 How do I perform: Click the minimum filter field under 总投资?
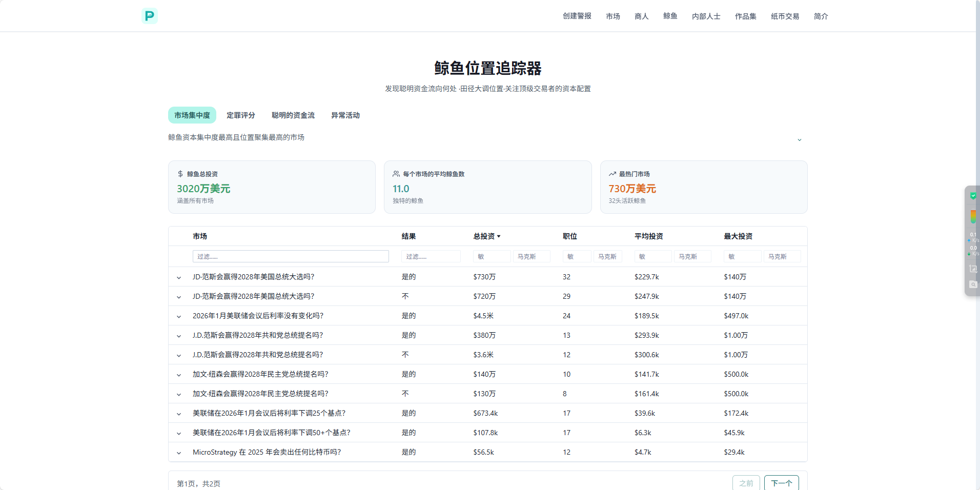[492, 256]
